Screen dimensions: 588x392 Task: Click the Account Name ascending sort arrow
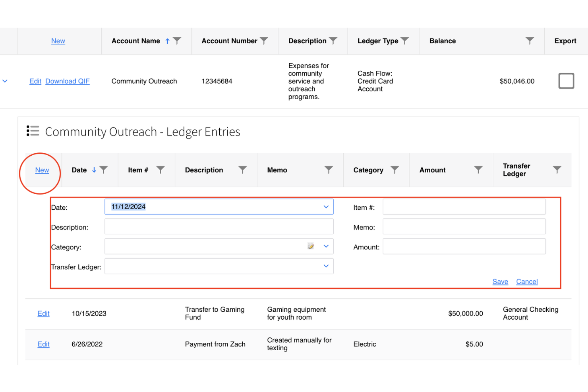pos(167,41)
